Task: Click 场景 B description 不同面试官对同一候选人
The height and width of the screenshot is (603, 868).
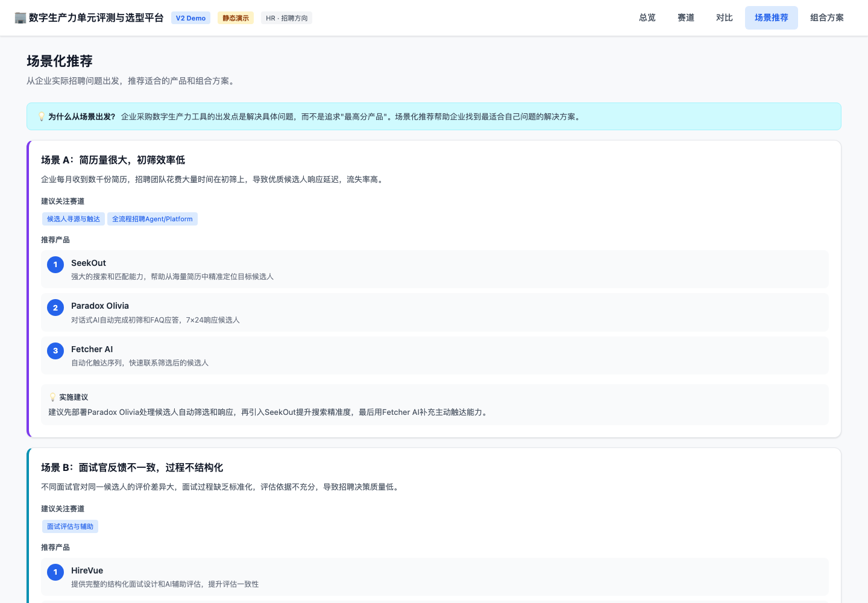Action: [x=221, y=487]
